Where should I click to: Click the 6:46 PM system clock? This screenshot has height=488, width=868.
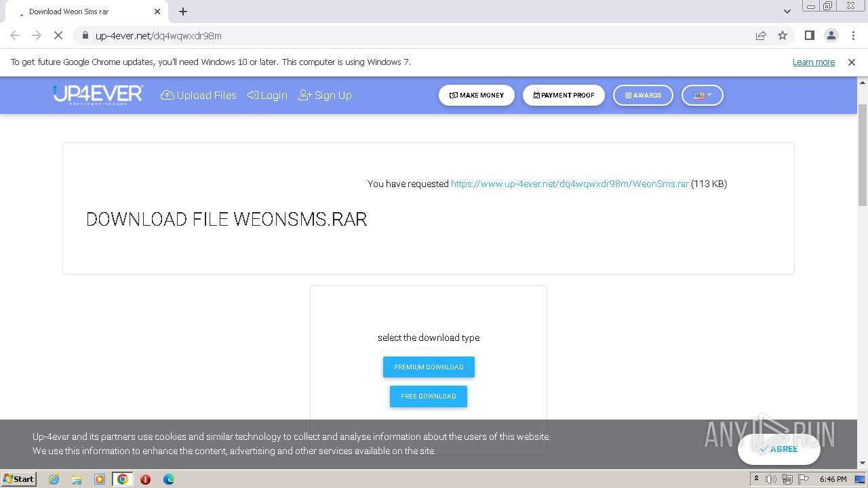point(833,479)
